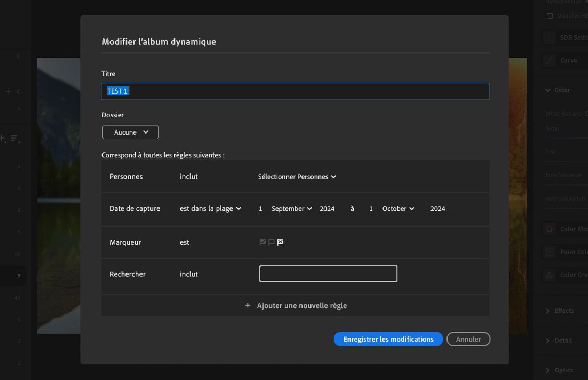588x380 pixels.
Task: Click Enregistrer les modifications
Action: click(388, 339)
